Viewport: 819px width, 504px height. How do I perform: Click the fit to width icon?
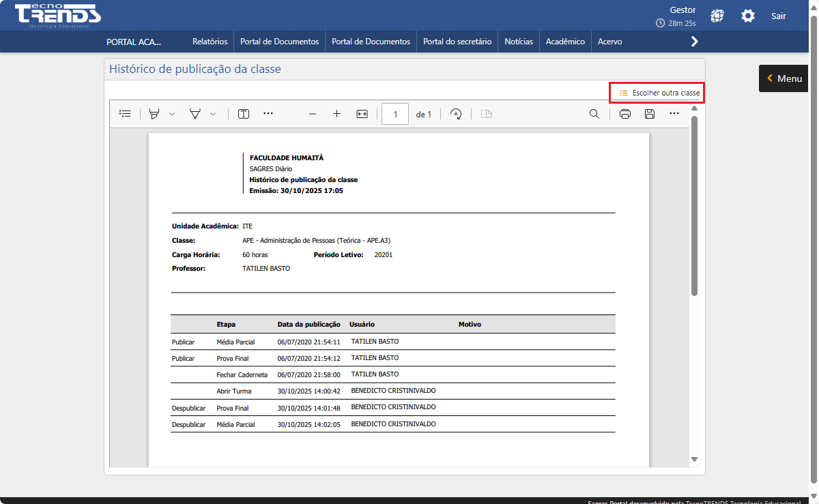pos(362,114)
